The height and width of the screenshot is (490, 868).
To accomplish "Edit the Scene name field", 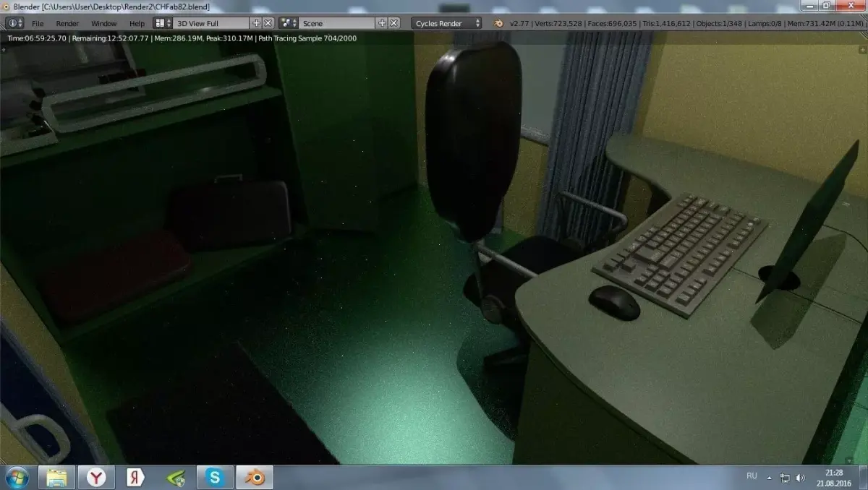I will coord(337,23).
